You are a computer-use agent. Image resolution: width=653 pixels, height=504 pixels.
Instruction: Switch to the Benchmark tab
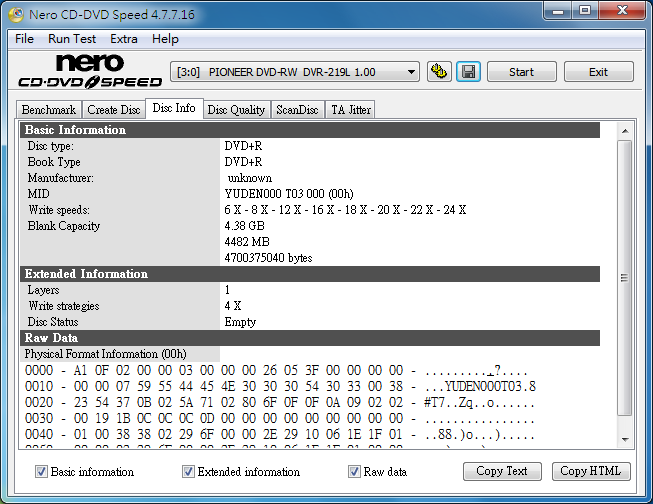point(49,110)
